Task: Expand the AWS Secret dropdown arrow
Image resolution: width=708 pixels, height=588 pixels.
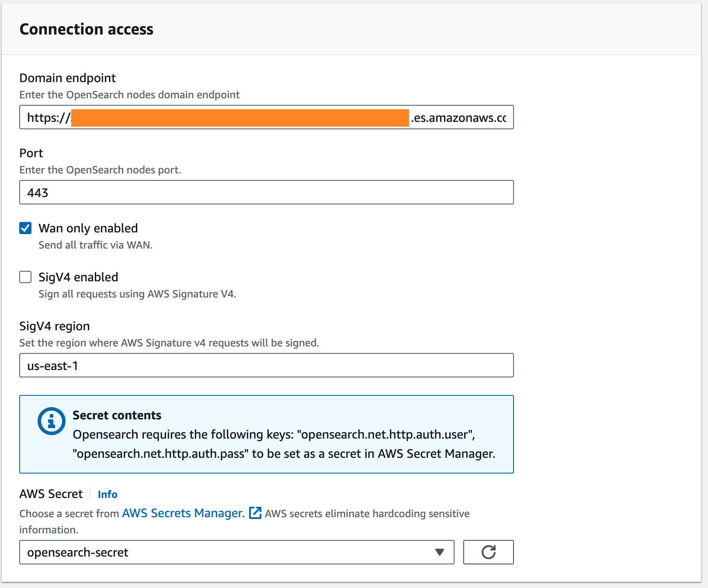Action: click(440, 552)
